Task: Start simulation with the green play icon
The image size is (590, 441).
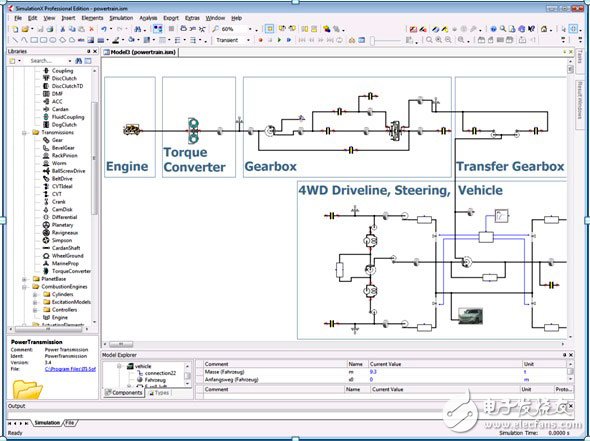Action: pos(279,40)
